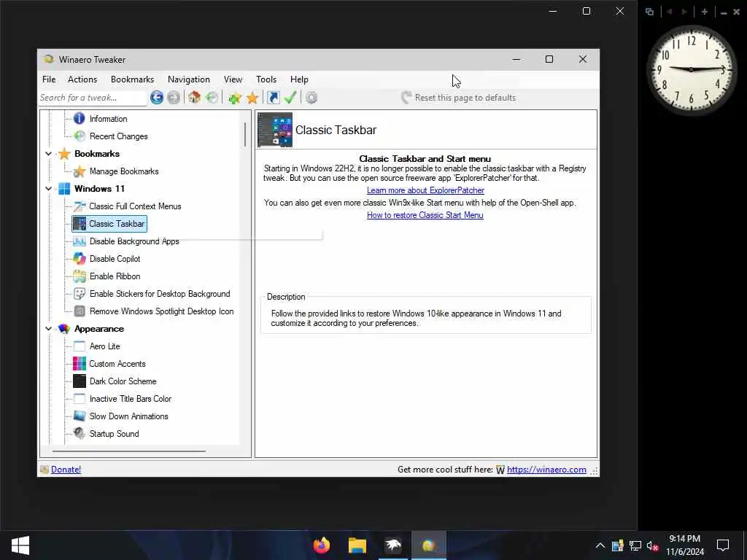Click the analog clock gadget
Viewport: 747px width, 560px height.
point(692,69)
